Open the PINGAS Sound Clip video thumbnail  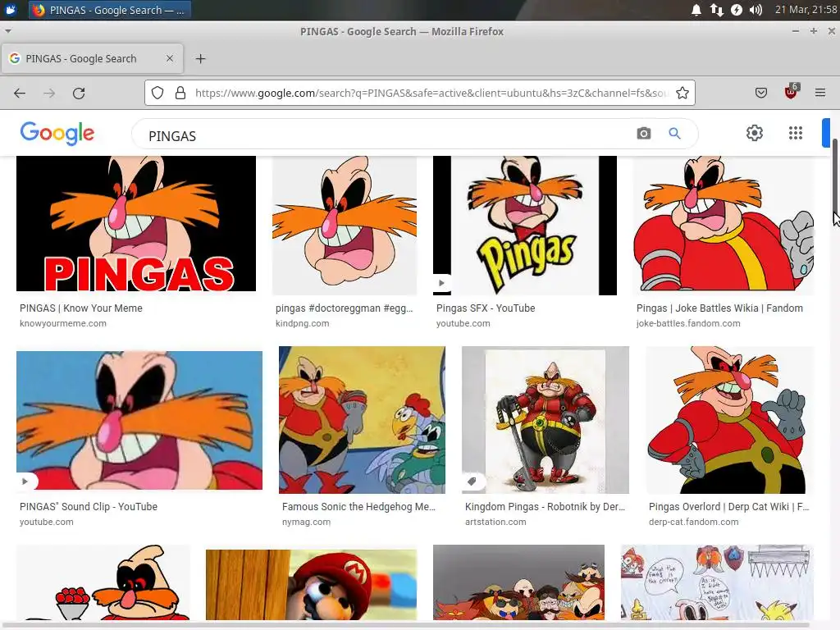[139, 420]
